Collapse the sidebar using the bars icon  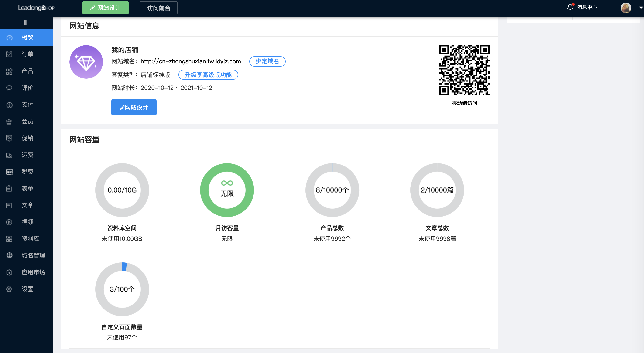click(25, 23)
